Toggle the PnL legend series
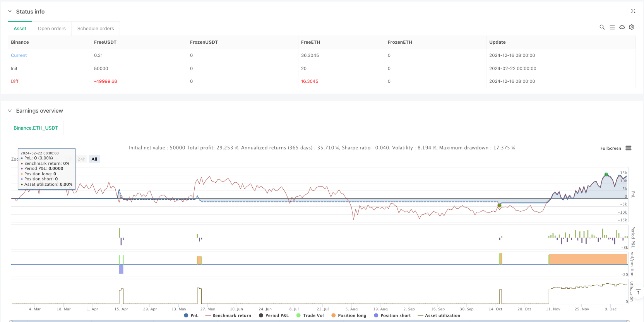 click(191, 315)
